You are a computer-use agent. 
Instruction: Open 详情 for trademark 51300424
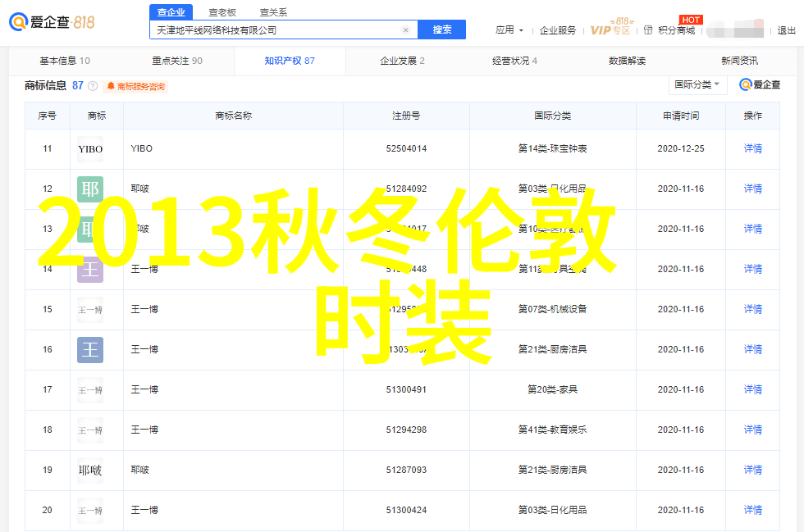click(753, 510)
